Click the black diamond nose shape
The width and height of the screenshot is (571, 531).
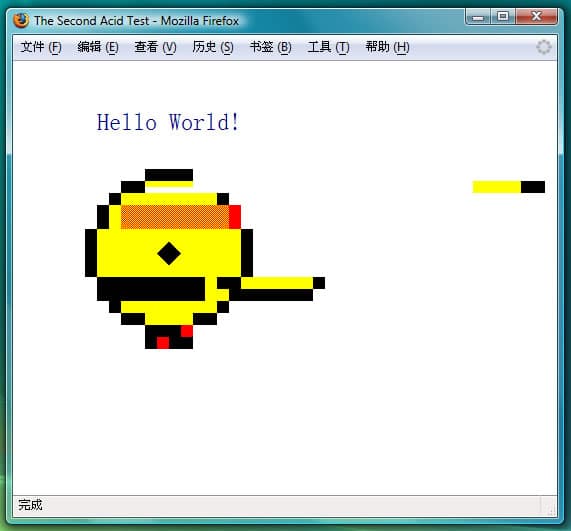coord(169,253)
